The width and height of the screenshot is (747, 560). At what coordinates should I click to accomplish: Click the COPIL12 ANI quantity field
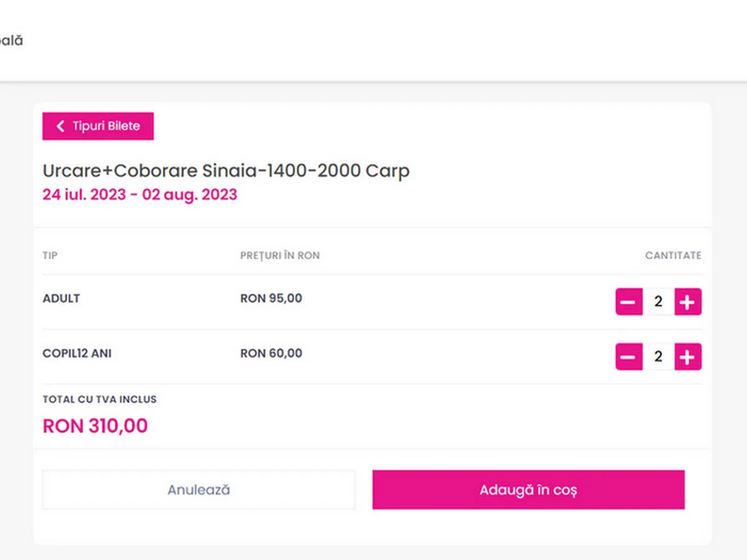(658, 357)
